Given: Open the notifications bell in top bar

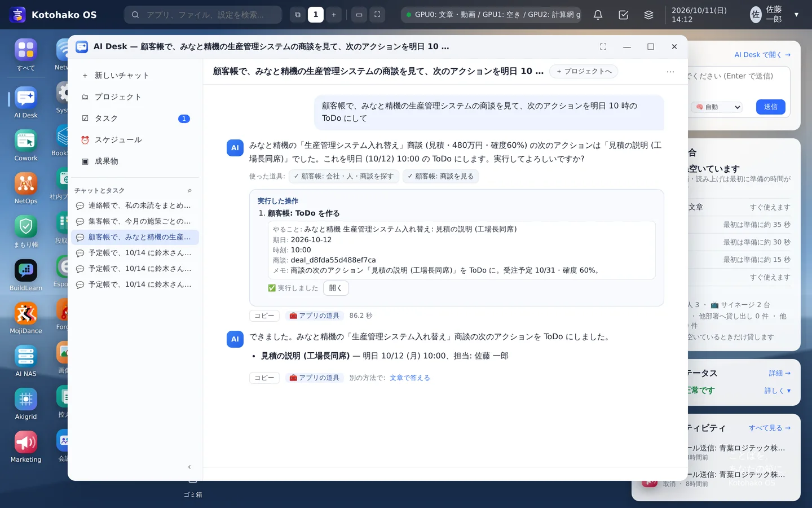Looking at the screenshot, I should click(x=598, y=15).
